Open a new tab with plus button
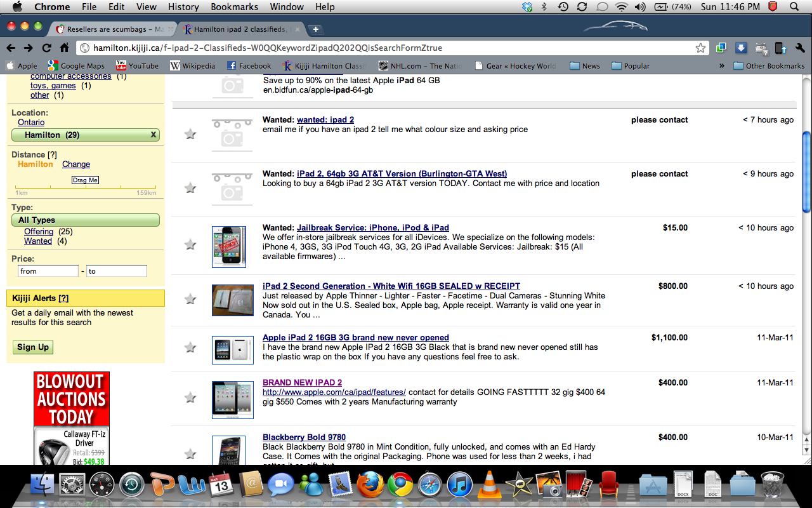The image size is (812, 508). point(315,29)
